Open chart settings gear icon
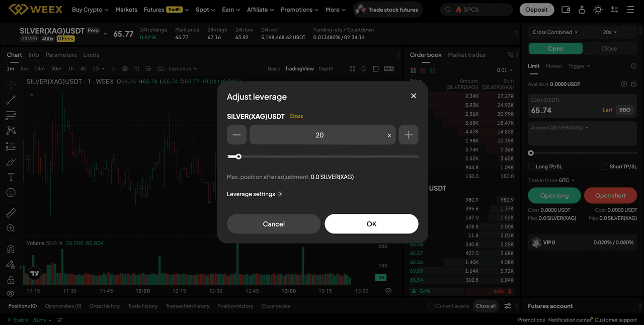 point(125,69)
